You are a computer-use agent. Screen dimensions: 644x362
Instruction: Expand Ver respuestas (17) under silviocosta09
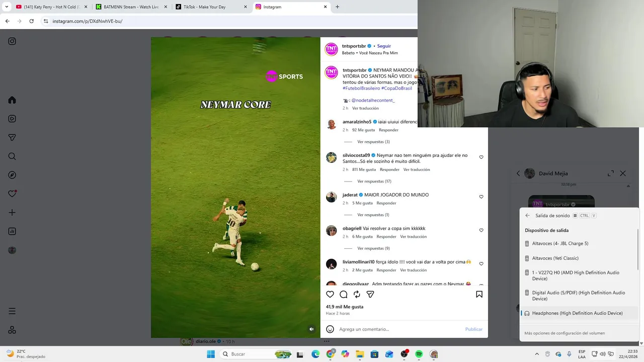[x=374, y=182]
